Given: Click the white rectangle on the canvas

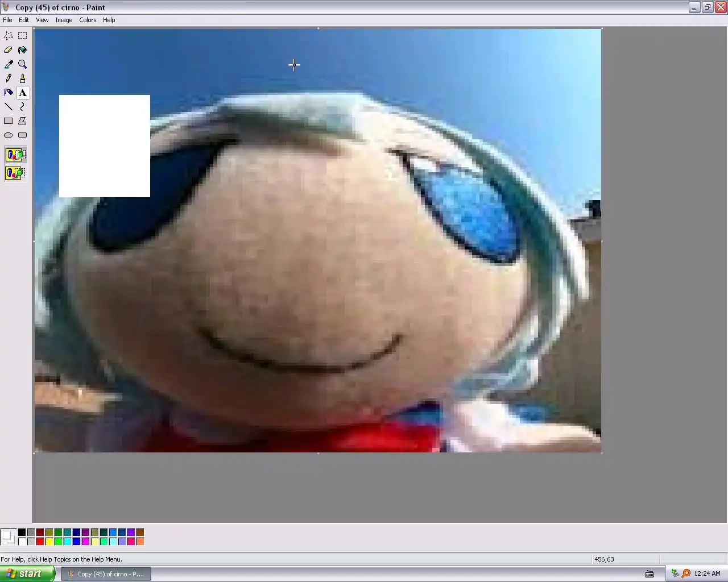Looking at the screenshot, I should click(105, 146).
